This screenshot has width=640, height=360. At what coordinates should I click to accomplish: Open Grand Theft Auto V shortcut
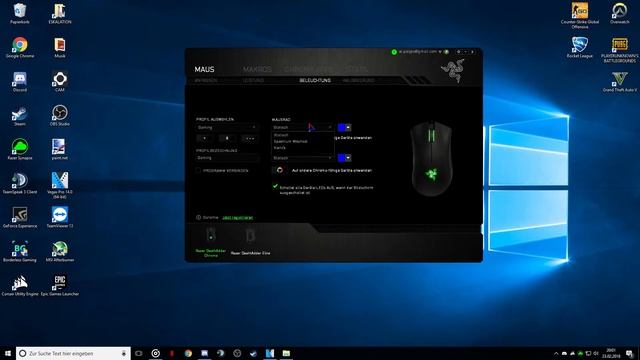[x=620, y=81]
